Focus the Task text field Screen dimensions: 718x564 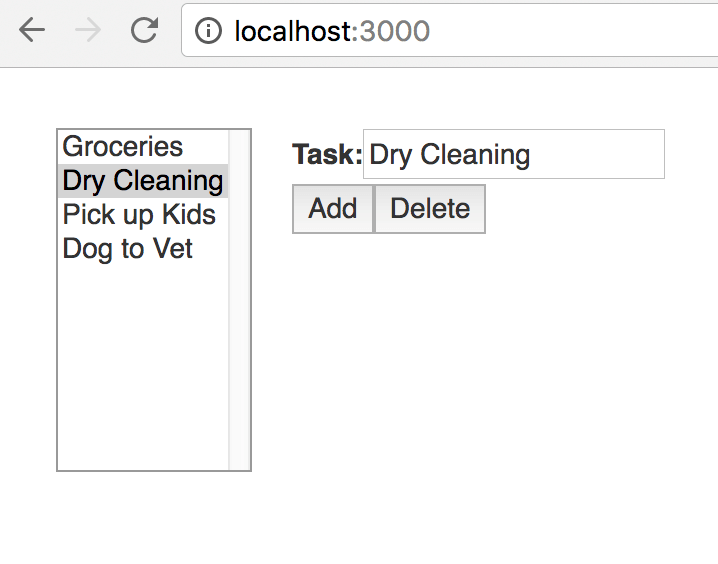[x=513, y=155]
